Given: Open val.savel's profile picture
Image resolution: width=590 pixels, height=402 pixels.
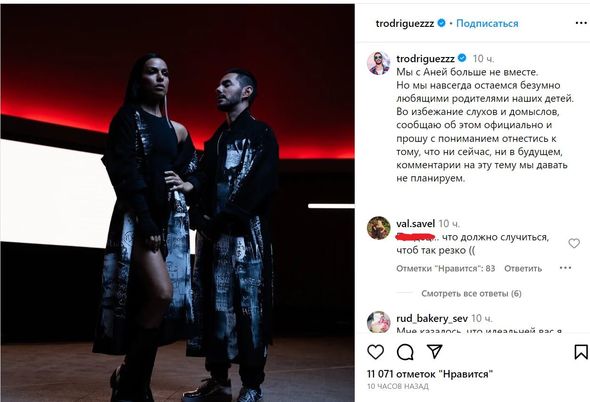Looking at the screenshot, I should (379, 228).
